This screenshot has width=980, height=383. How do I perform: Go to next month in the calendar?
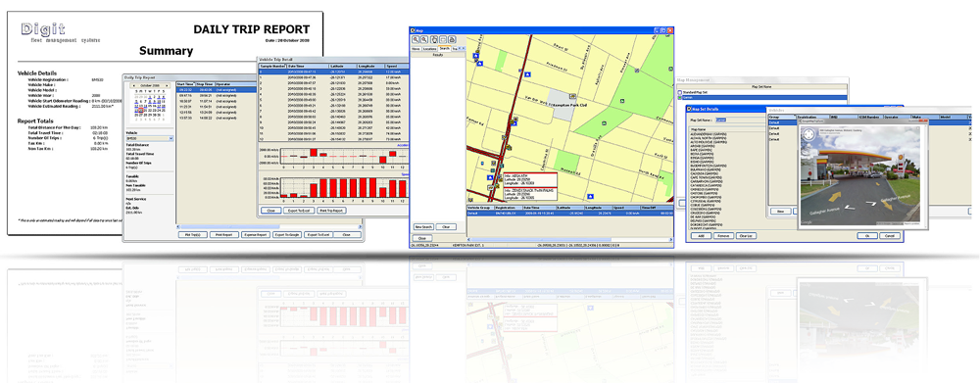click(x=167, y=85)
